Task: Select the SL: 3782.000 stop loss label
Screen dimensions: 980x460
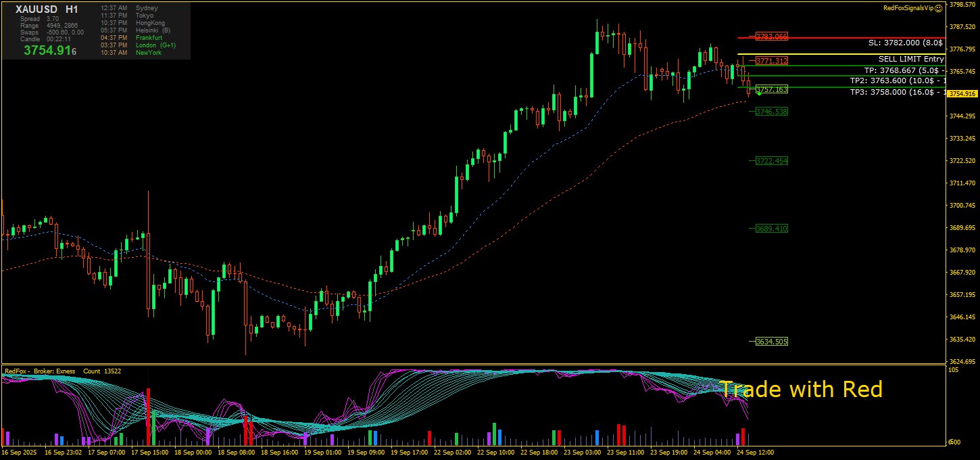Action: pyautogui.click(x=906, y=42)
